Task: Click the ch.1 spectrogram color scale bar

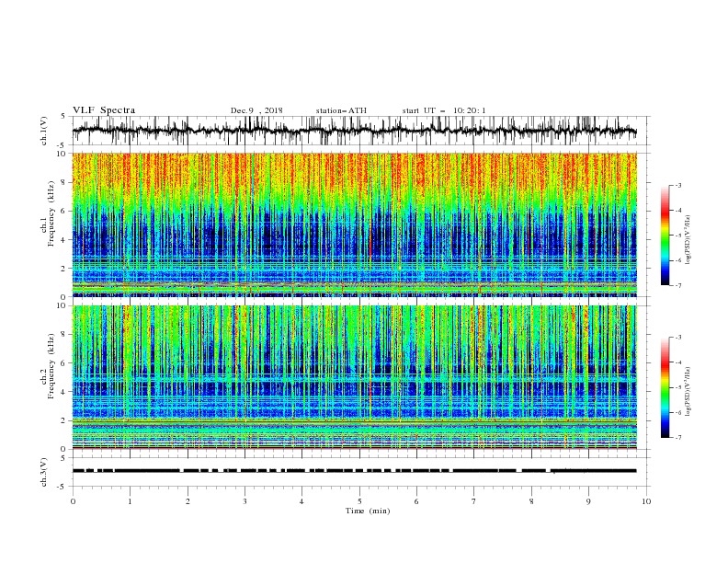Action: click(x=665, y=236)
